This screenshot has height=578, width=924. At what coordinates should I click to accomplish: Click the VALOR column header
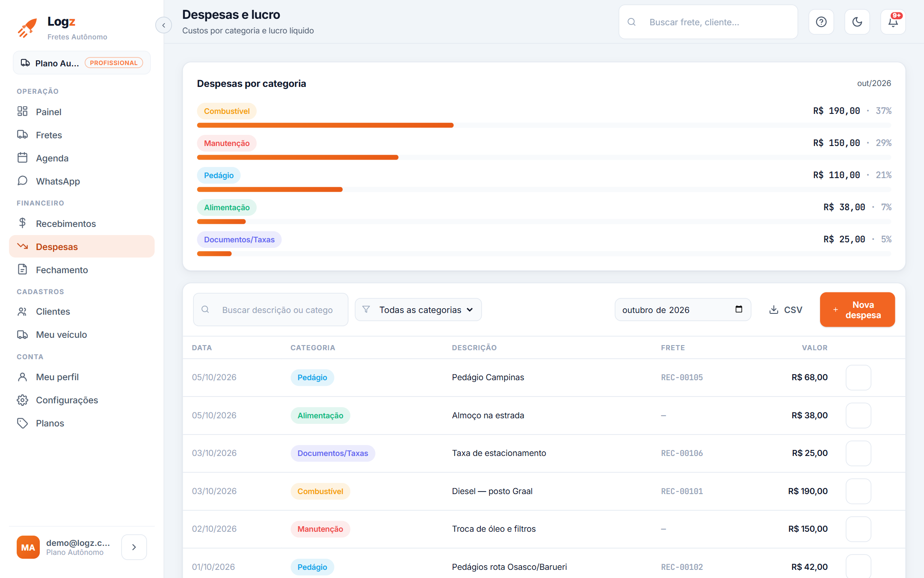[814, 348]
